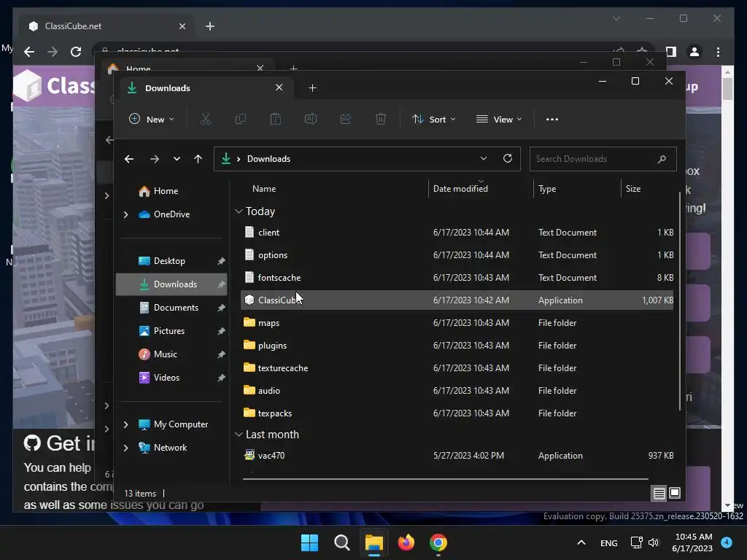Expand address bar history dropdown
747x560 pixels.
484,158
